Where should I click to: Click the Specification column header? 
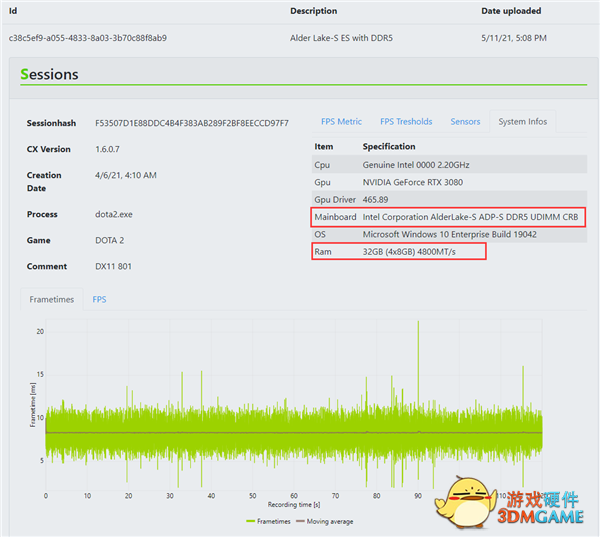tap(389, 147)
